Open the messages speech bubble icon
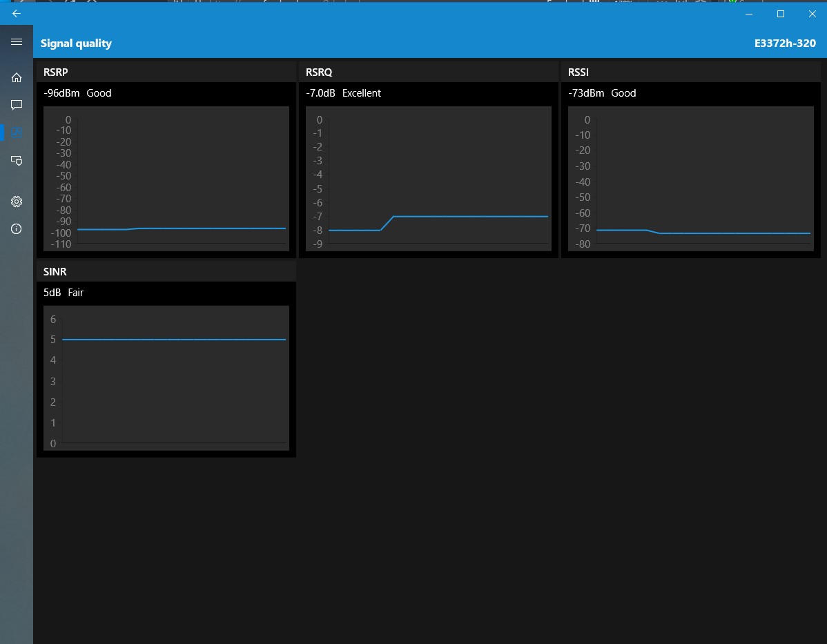 [17, 105]
